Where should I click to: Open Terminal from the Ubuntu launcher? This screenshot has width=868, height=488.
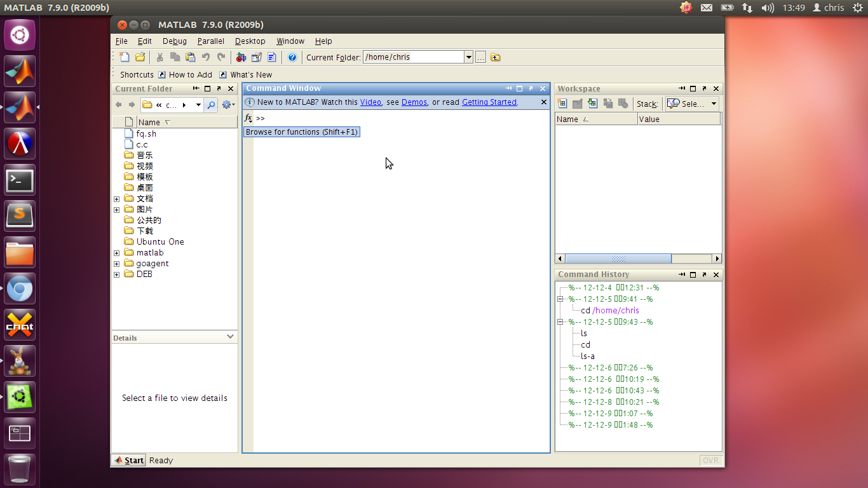click(x=20, y=180)
